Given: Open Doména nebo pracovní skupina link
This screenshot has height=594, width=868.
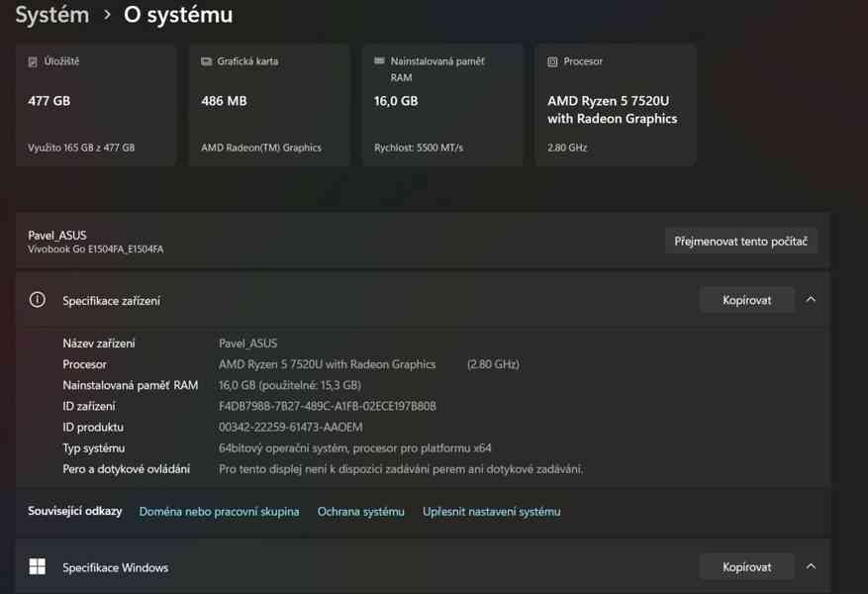Looking at the screenshot, I should [219, 512].
